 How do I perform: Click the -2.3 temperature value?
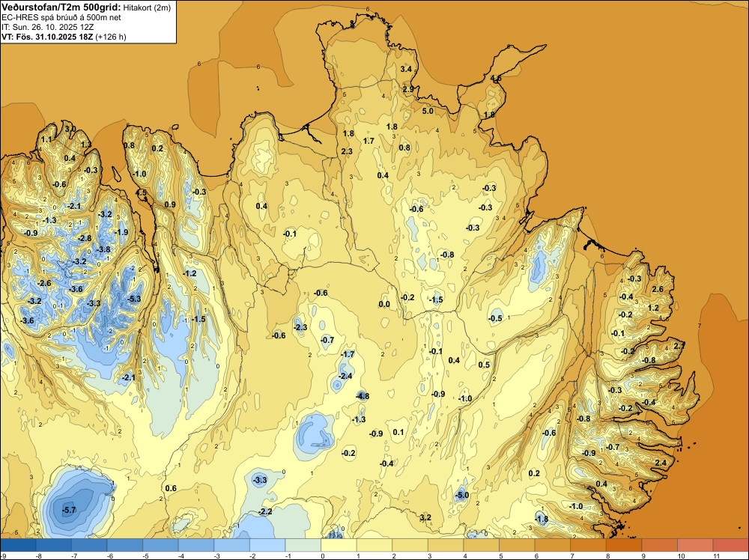pyautogui.click(x=300, y=327)
